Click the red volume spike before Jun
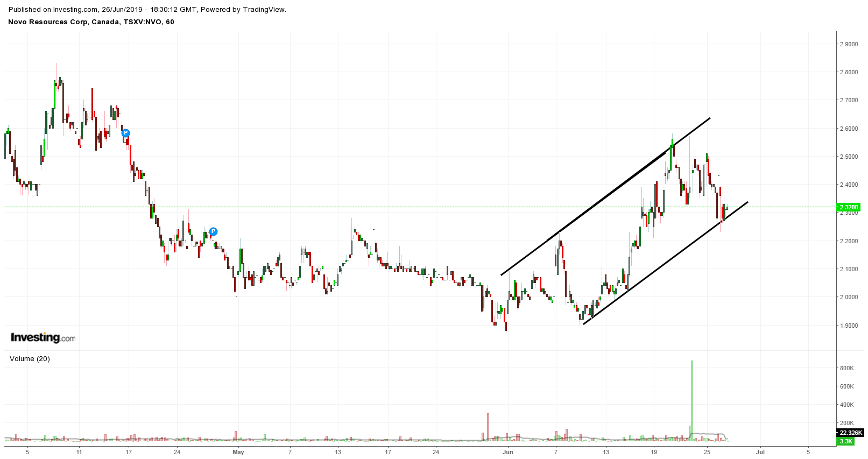The image size is (868, 459). [488, 427]
